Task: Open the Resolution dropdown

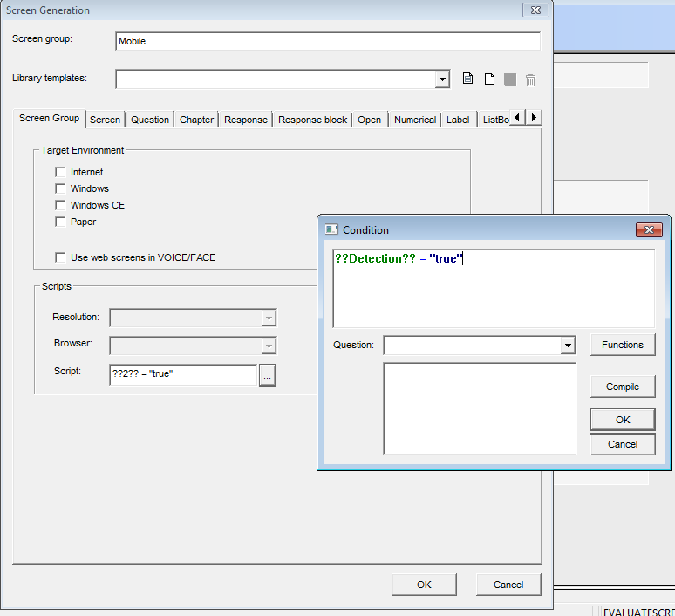Action: [269, 318]
